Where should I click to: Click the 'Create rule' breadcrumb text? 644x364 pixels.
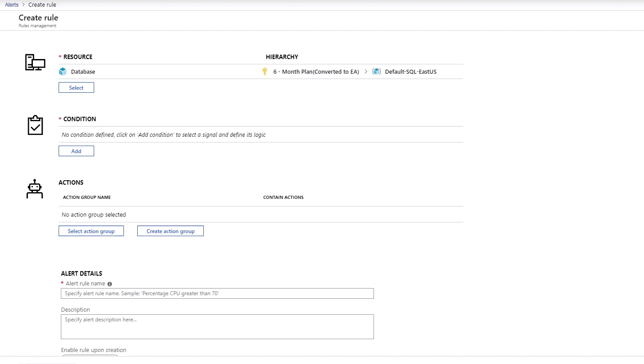[x=42, y=5]
